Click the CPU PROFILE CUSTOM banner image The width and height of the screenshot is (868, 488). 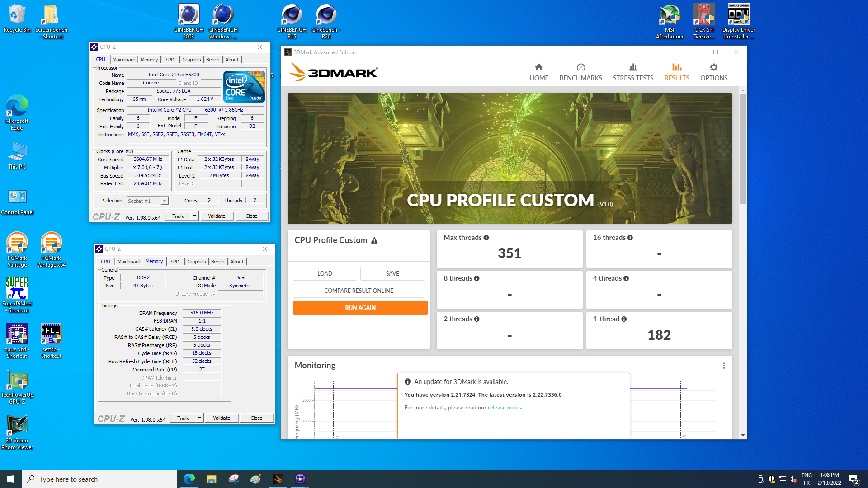[509, 158]
